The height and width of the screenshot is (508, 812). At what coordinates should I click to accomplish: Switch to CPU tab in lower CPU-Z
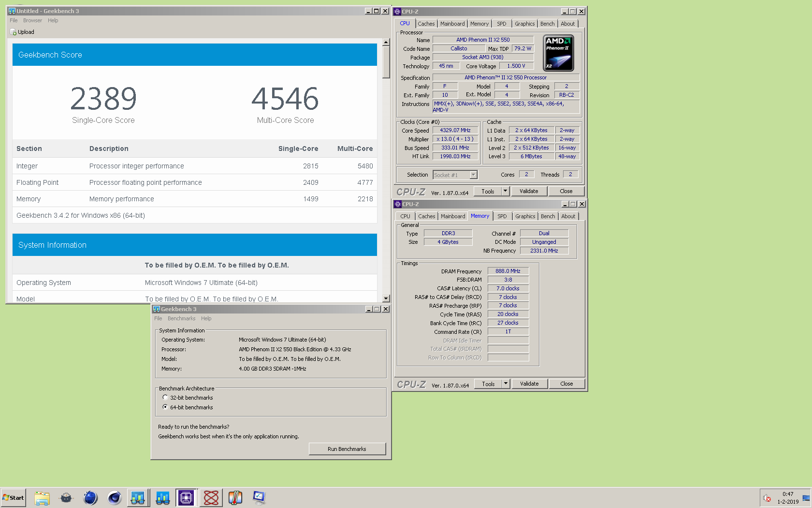[x=406, y=216]
